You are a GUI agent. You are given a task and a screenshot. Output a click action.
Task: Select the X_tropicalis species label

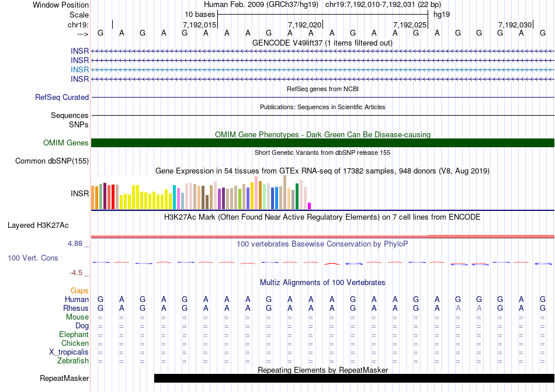(69, 352)
